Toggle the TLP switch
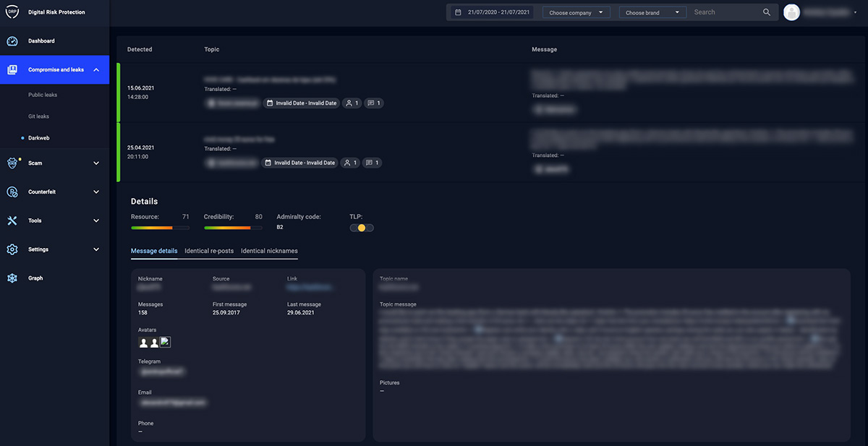This screenshot has height=446, width=868. pos(362,228)
